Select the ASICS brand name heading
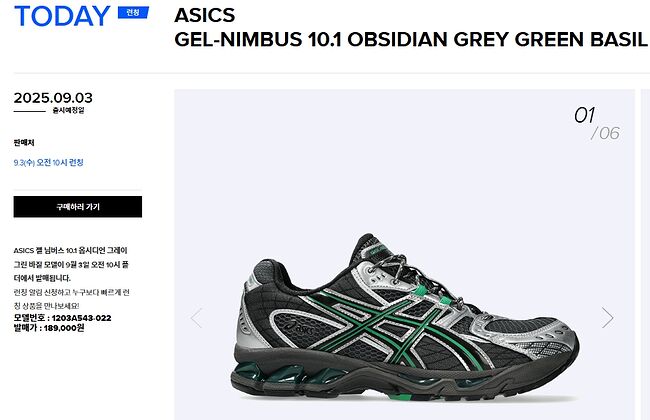650x420 pixels. 205,15
